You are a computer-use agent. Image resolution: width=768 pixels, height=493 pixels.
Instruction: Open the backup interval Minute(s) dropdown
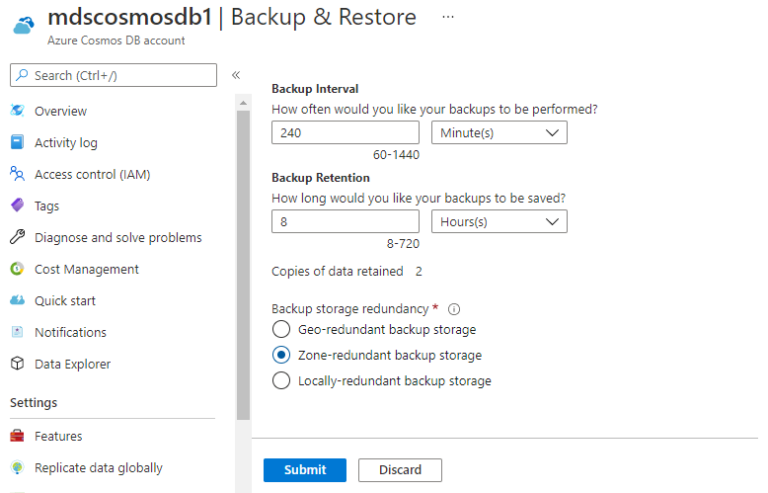[x=499, y=133]
